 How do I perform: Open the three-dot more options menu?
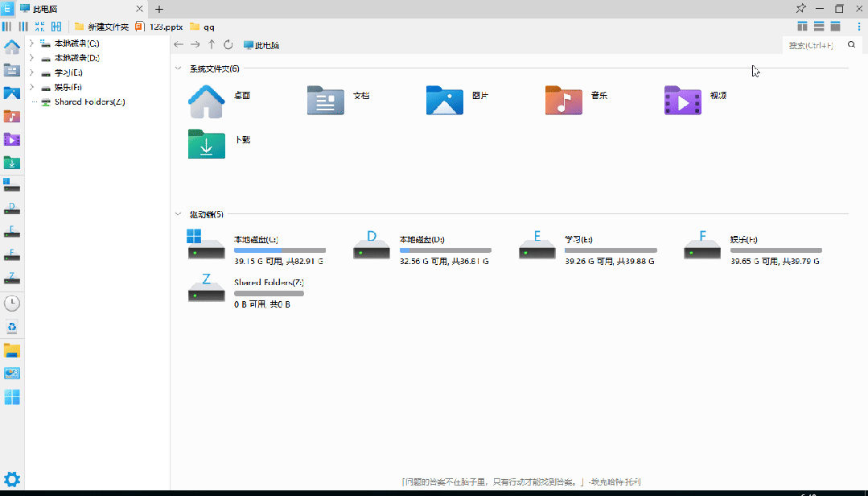tap(859, 27)
